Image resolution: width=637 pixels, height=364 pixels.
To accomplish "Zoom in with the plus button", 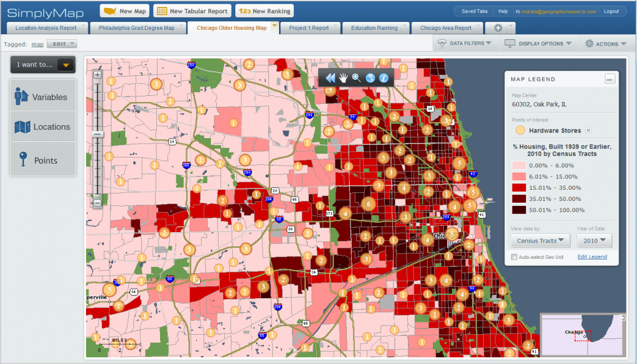I will (98, 75).
